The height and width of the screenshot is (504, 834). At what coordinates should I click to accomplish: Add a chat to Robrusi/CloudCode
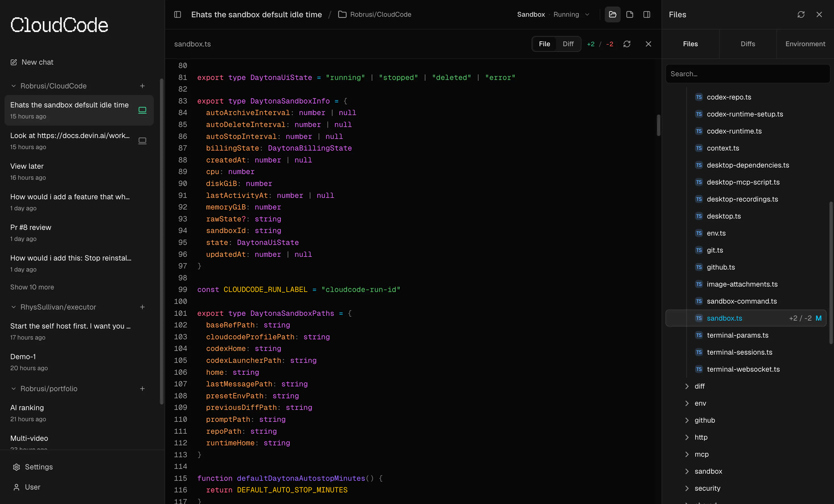(142, 86)
